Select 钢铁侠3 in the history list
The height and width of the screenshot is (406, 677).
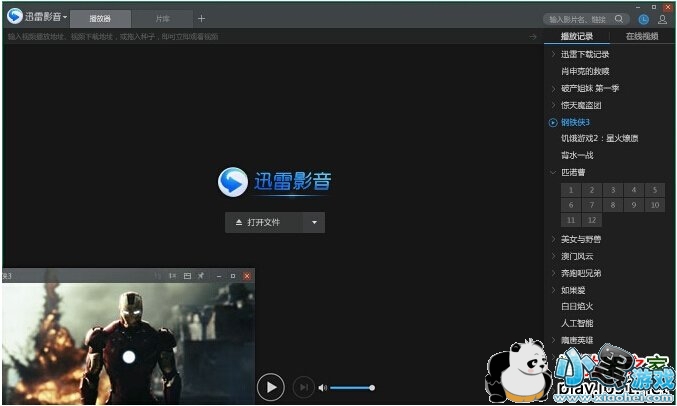(575, 123)
